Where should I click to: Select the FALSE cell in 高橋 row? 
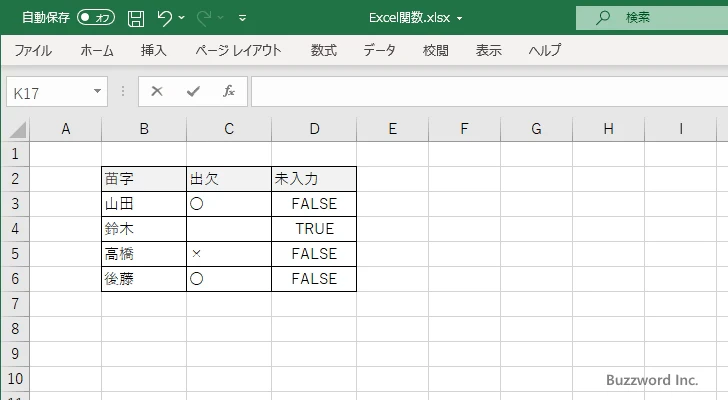(x=314, y=254)
